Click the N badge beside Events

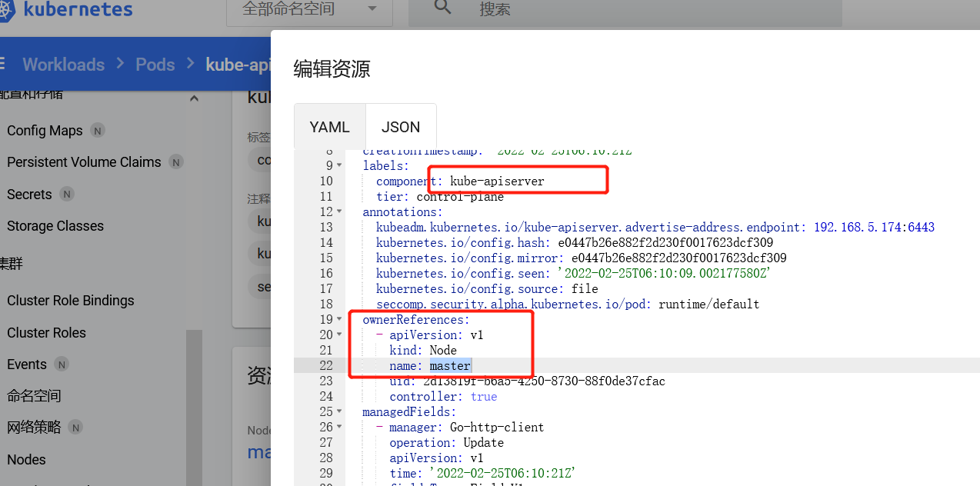[62, 364]
